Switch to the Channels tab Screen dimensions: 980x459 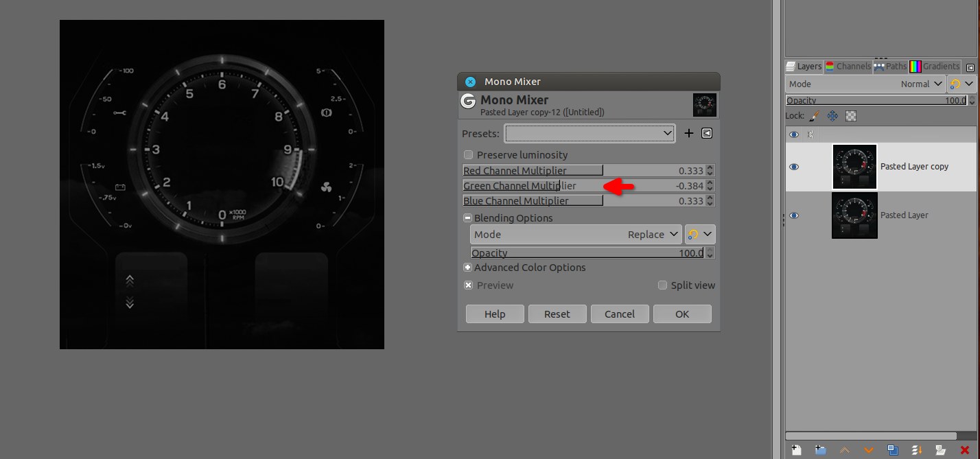848,67
